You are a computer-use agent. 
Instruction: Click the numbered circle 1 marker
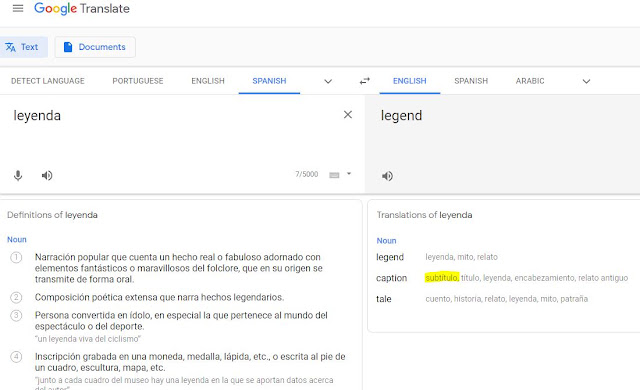[16, 257]
